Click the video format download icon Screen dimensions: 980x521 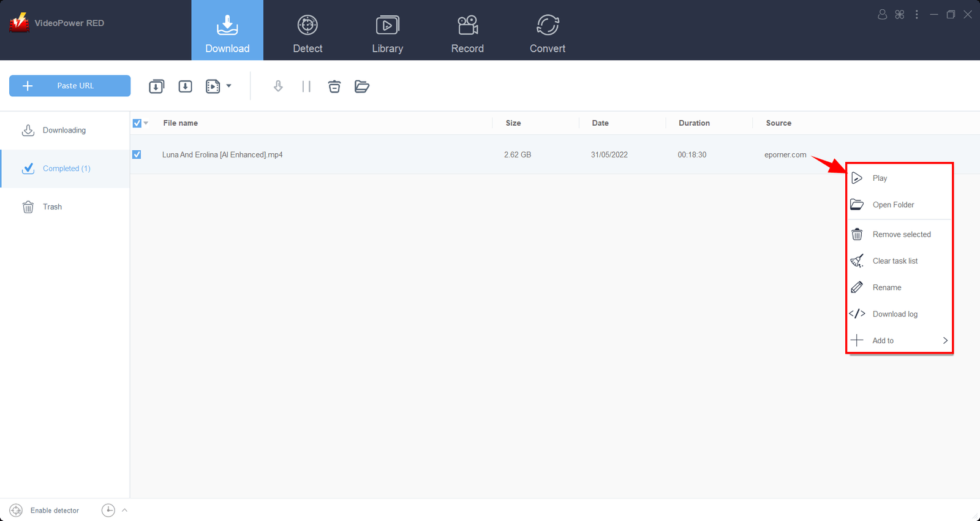tap(213, 86)
